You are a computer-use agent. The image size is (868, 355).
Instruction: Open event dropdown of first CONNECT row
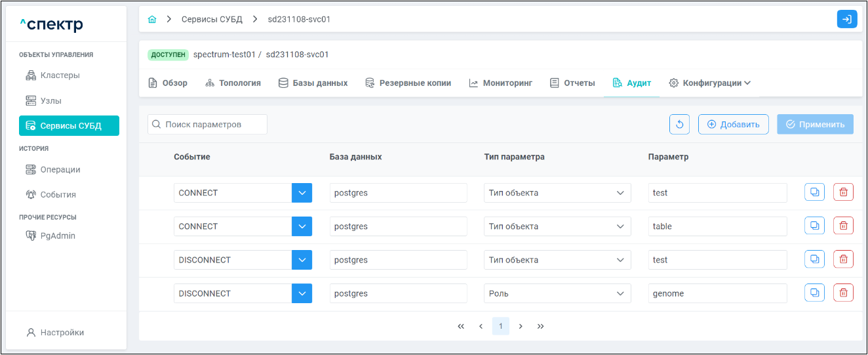pyautogui.click(x=302, y=193)
